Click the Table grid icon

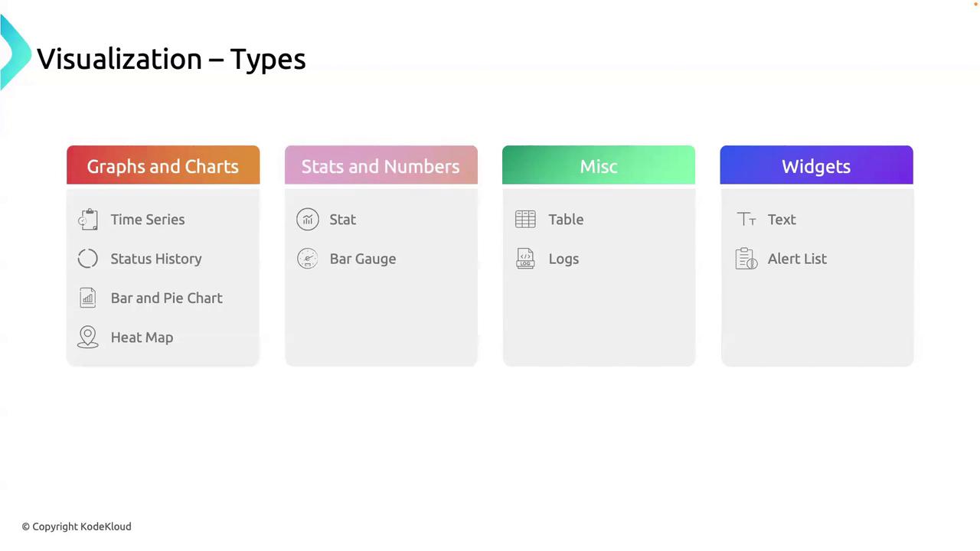525,220
